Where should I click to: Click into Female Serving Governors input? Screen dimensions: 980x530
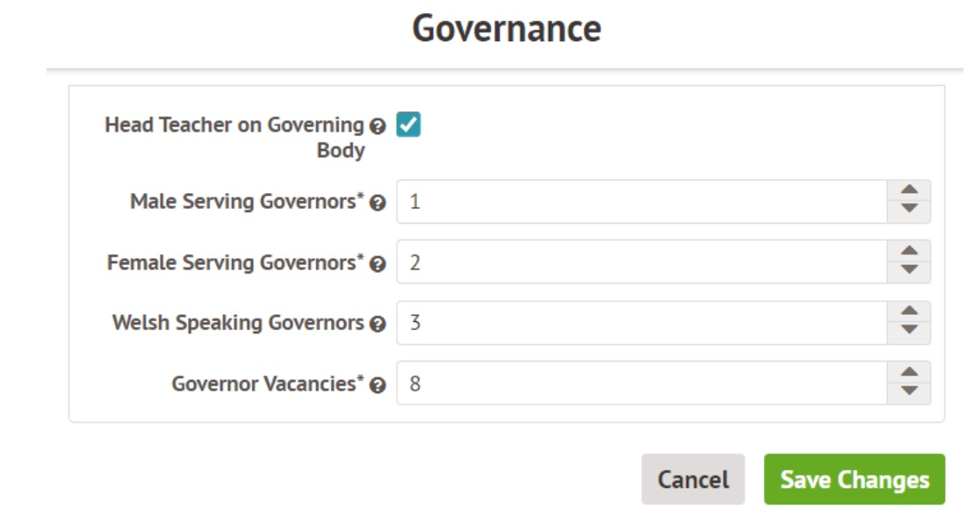click(x=641, y=262)
